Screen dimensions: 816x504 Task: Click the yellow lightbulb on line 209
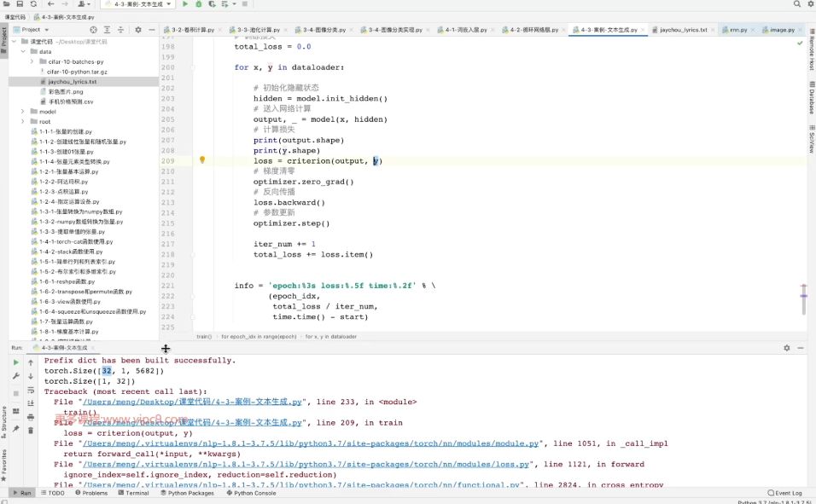click(x=202, y=160)
